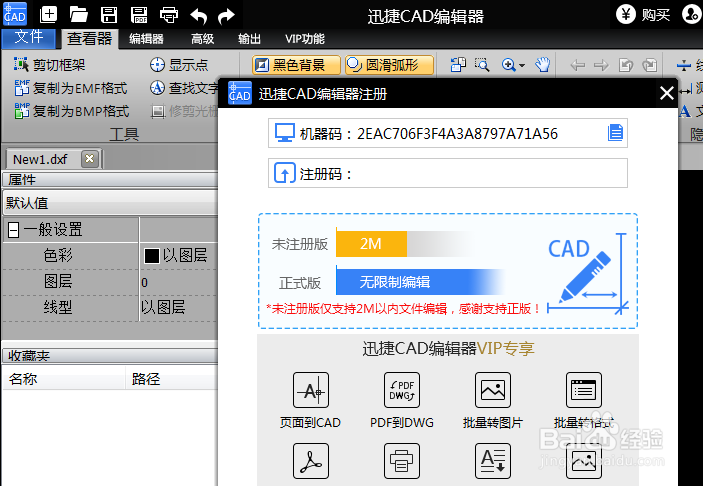Click the 默认值 header row
The height and width of the screenshot is (486, 703).
pyautogui.click(x=110, y=203)
